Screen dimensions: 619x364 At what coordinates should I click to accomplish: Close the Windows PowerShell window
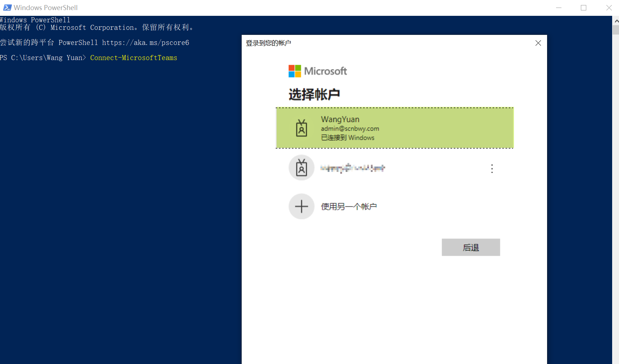tap(609, 8)
